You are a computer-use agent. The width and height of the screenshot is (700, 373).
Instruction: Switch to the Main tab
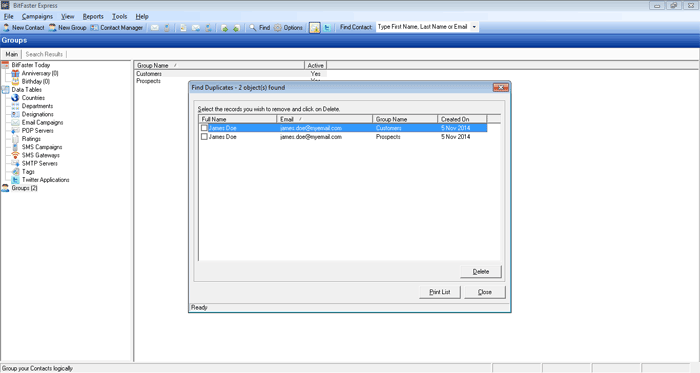point(12,54)
